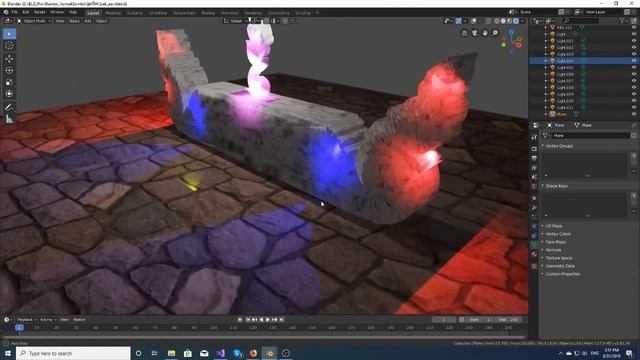The image size is (640, 360).
Task: Expand the Geometry Data panel
Action: (560, 266)
